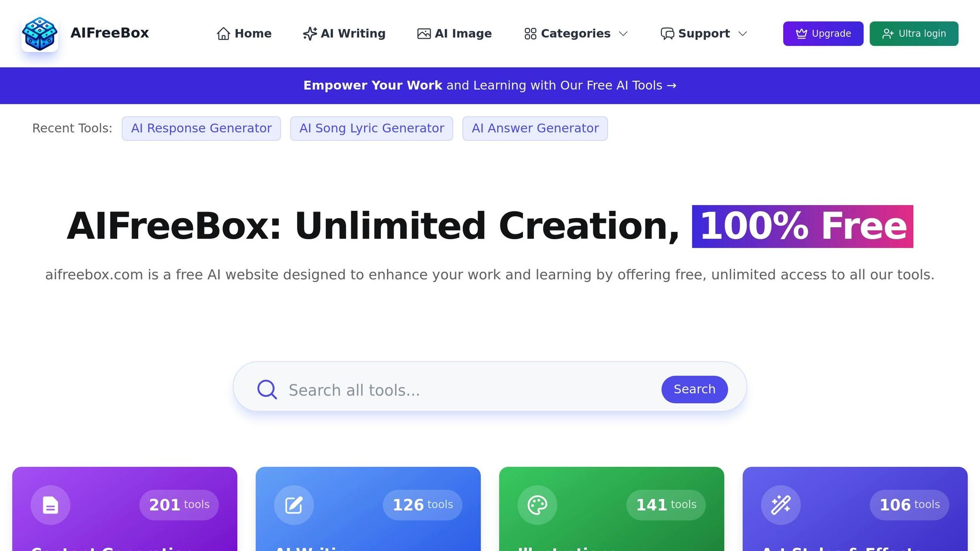Screen dimensions: 980x551
Task: Go to the Home menu item
Action: (x=244, y=33)
